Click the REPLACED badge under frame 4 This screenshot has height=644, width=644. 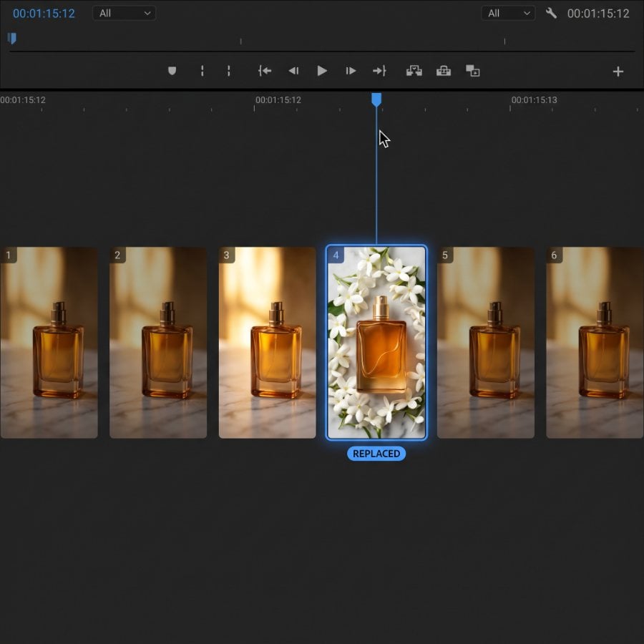[376, 454]
